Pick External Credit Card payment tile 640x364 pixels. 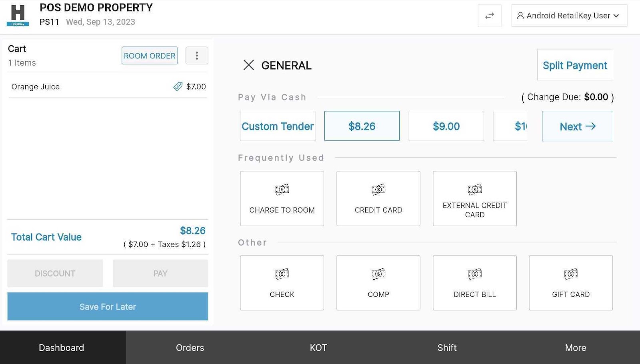tap(474, 198)
